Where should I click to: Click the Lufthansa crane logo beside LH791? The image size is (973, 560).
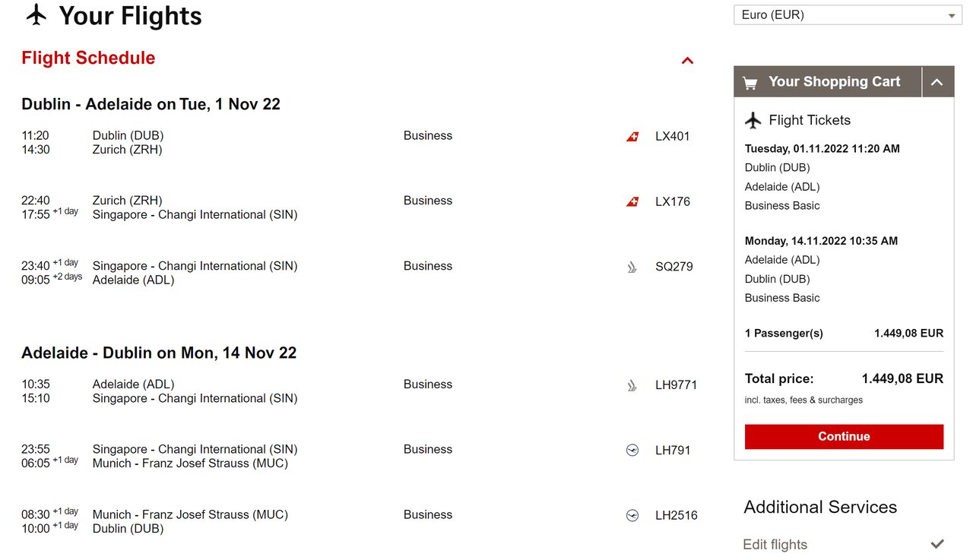632,451
